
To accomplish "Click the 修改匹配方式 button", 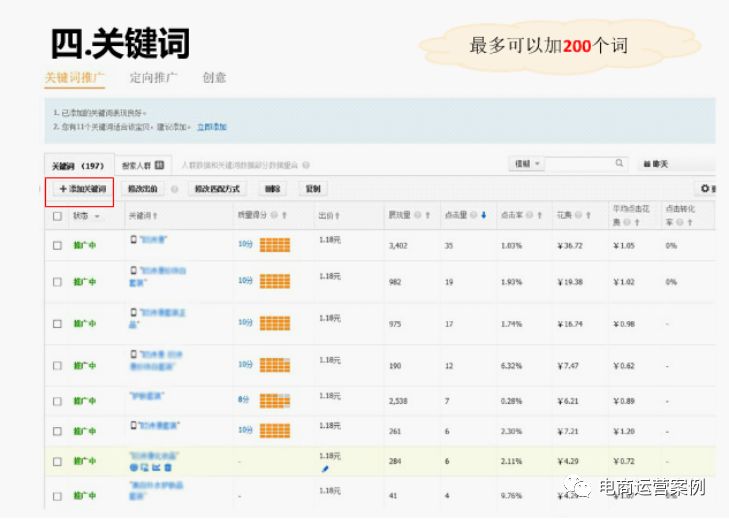I will [217, 189].
